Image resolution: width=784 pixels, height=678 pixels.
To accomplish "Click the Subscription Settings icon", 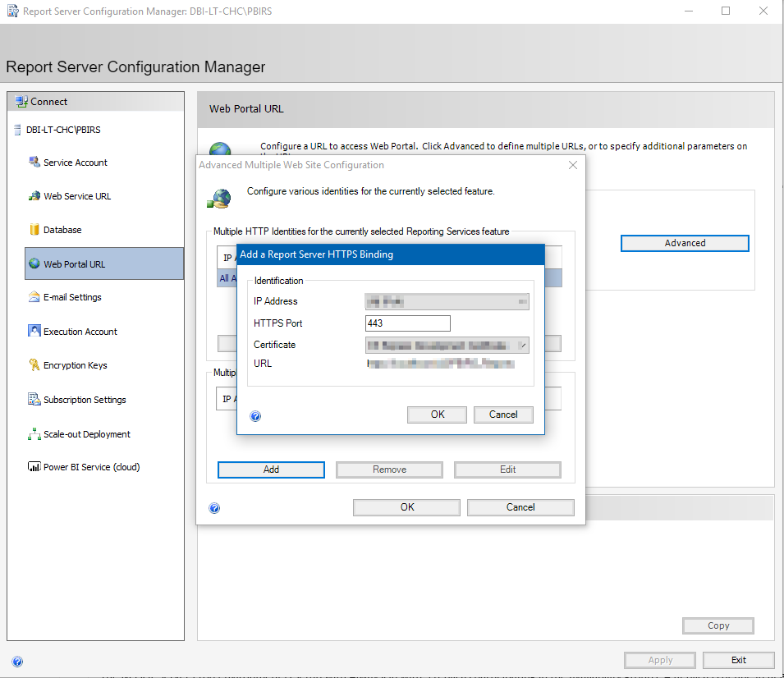I will pos(34,399).
